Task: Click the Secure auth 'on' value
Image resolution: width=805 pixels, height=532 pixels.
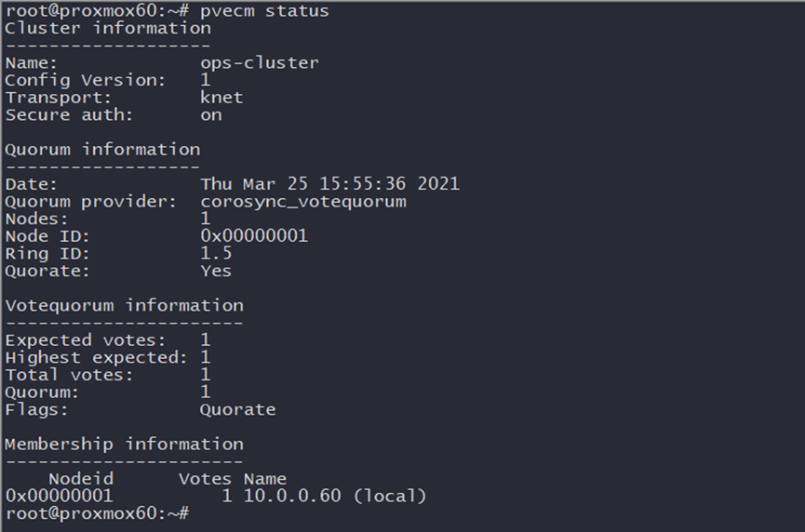Action: point(211,115)
